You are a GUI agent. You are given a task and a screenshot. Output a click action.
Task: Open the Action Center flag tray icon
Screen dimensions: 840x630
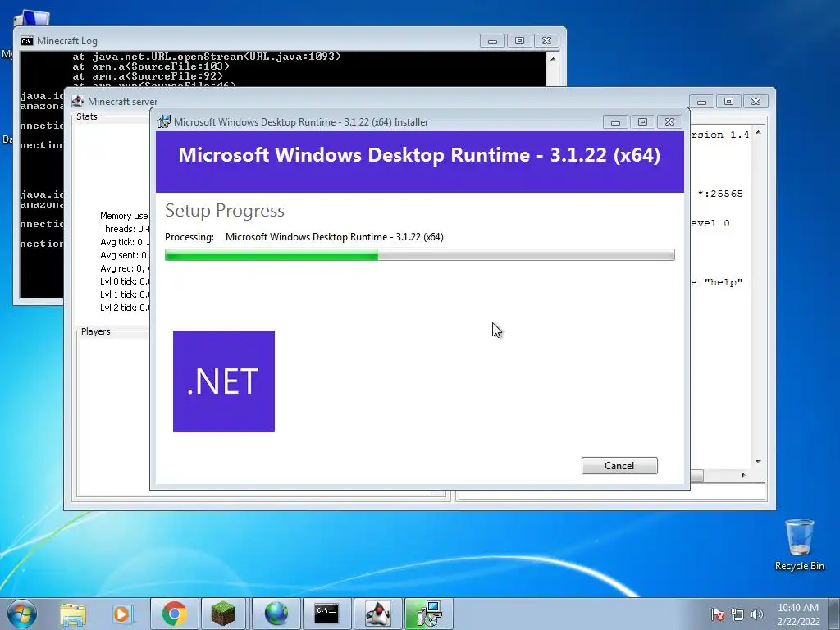(x=717, y=614)
